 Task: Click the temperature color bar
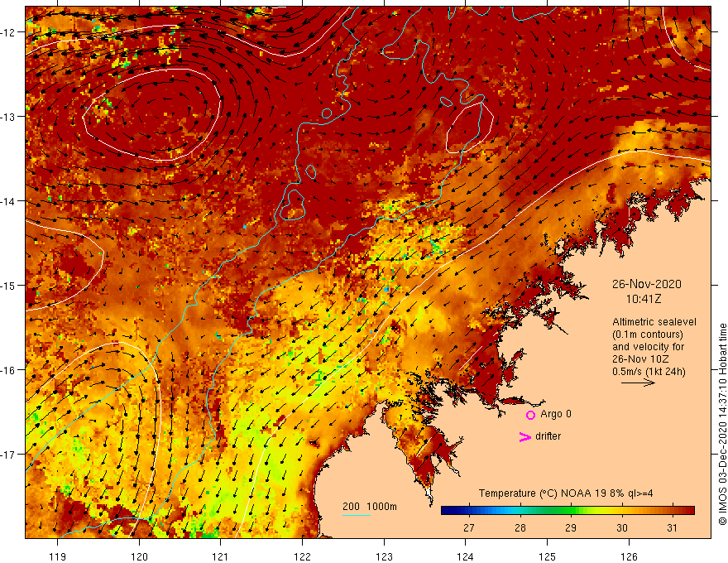coord(568,511)
